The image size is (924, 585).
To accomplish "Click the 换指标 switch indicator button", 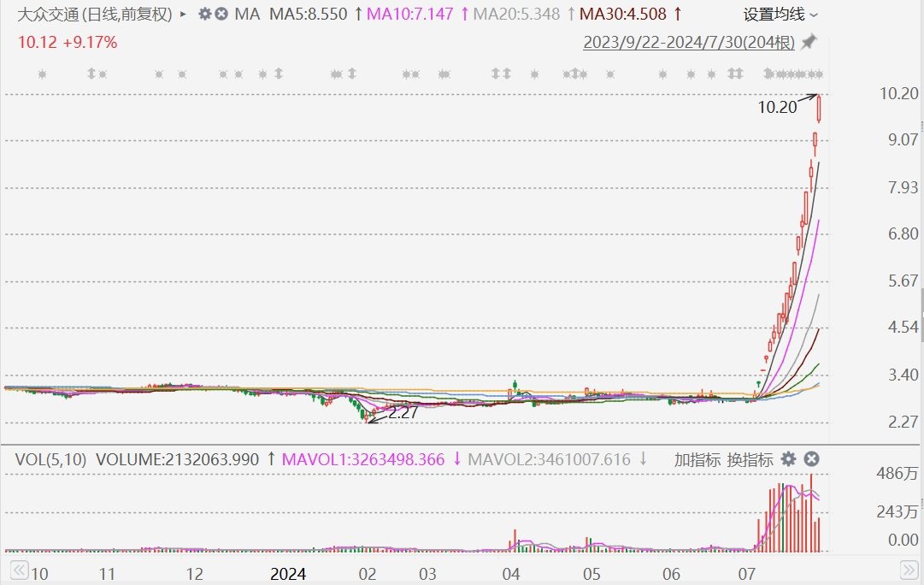I will [750, 459].
